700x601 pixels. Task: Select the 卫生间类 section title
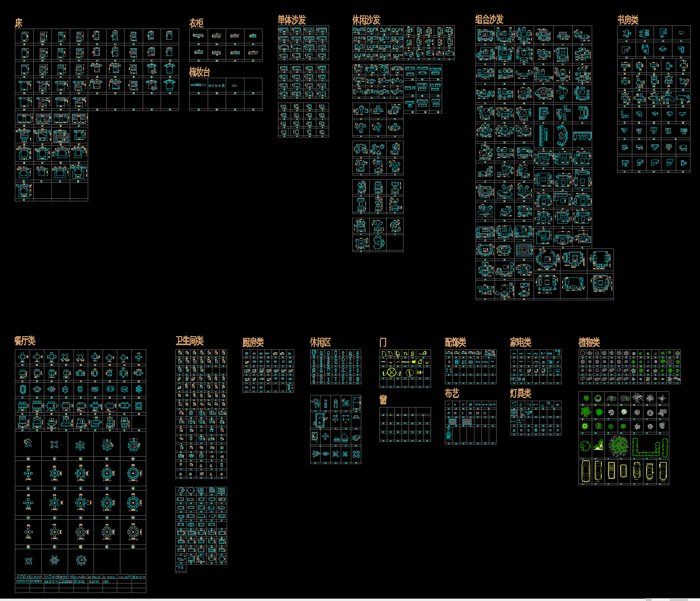(189, 341)
